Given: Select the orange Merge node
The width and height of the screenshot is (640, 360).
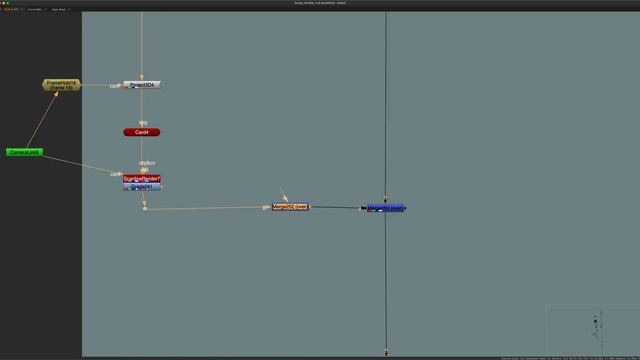Looking at the screenshot, I should pyautogui.click(x=290, y=207).
